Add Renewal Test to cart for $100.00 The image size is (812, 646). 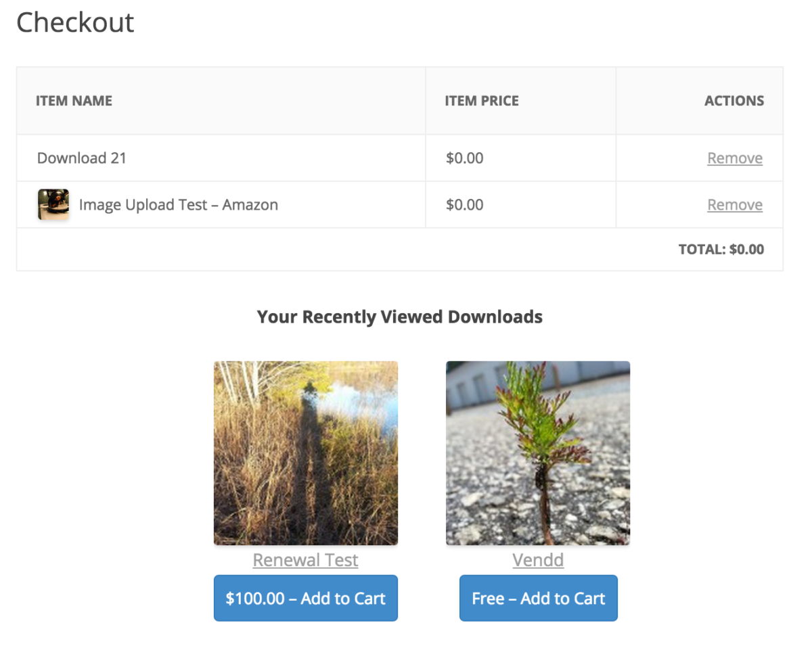[x=305, y=598]
